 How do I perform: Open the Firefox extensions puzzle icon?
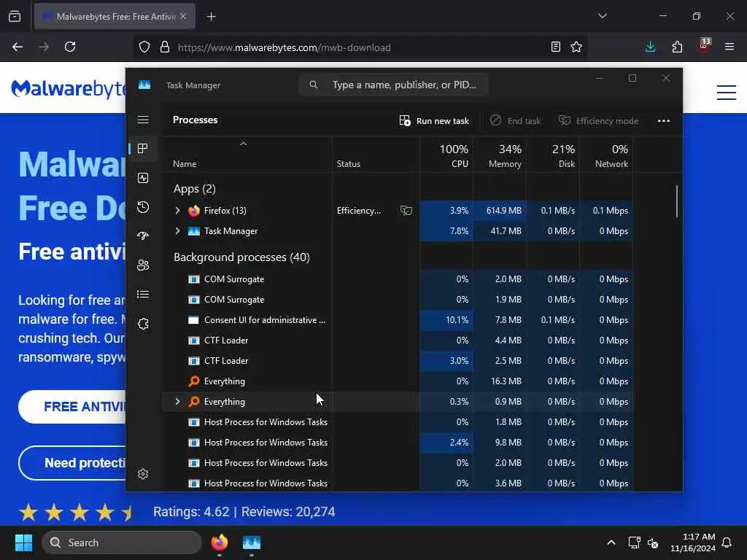677,47
